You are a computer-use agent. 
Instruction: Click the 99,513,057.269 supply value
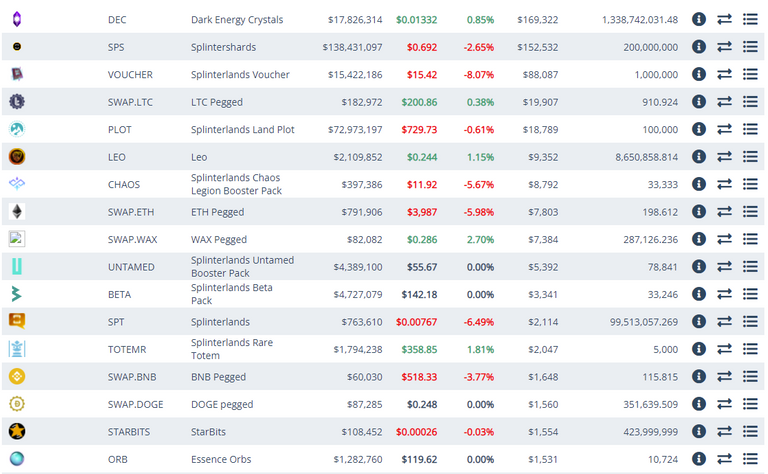point(644,322)
